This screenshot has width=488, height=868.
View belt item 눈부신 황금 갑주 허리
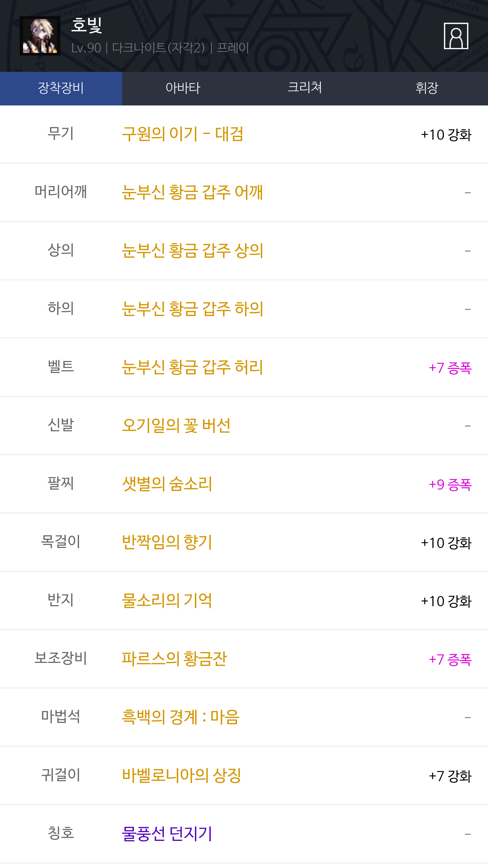(x=192, y=368)
